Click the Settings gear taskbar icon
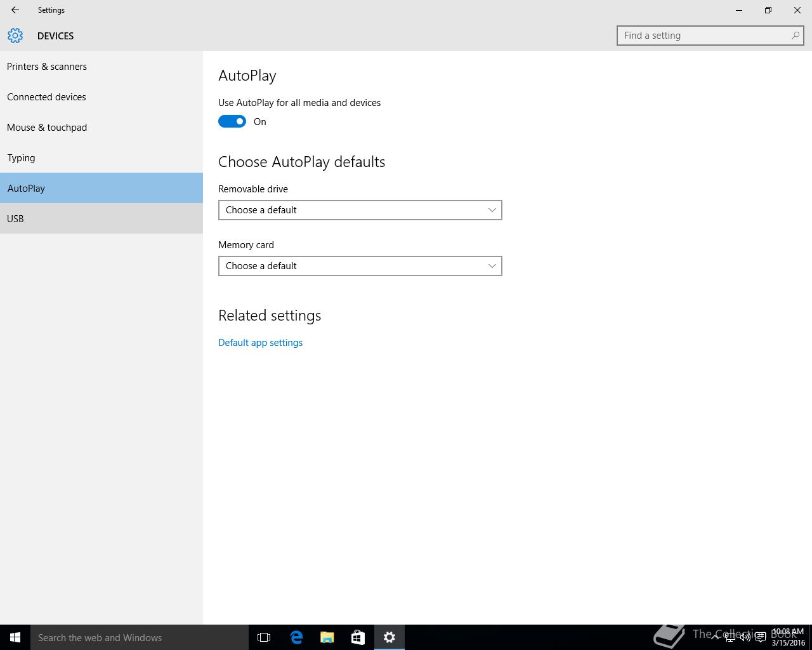Screen dimensions: 812x650 point(389,637)
